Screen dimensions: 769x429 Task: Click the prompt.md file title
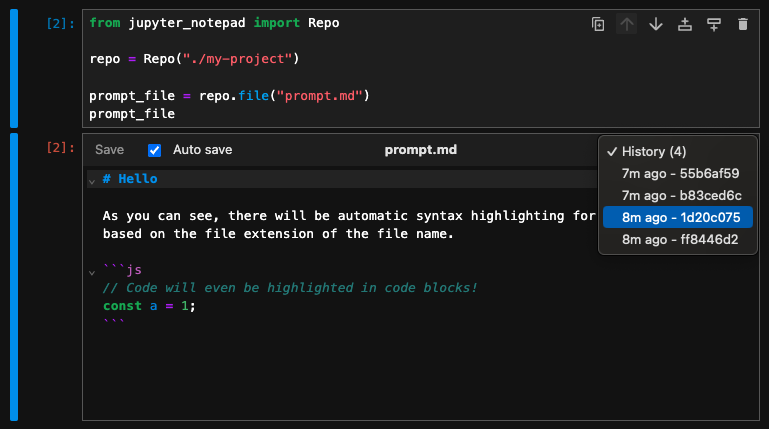pyautogui.click(x=420, y=150)
